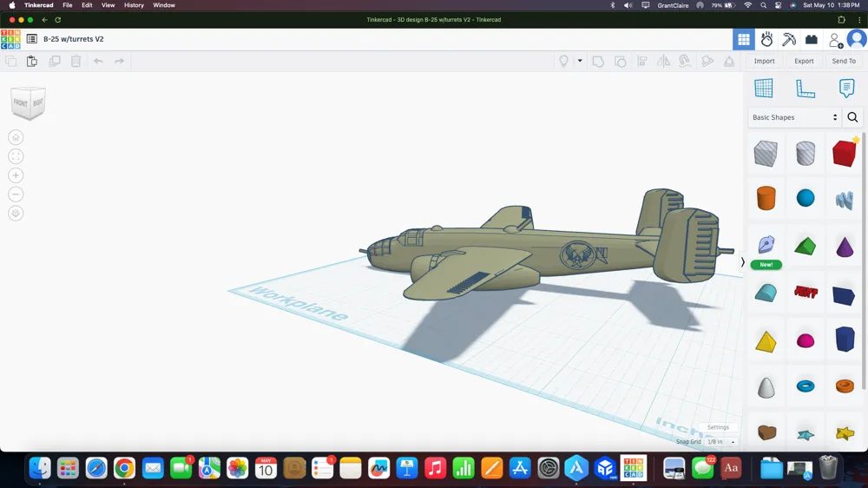Select Fit all in view icon
868x488 pixels.
tap(16, 156)
